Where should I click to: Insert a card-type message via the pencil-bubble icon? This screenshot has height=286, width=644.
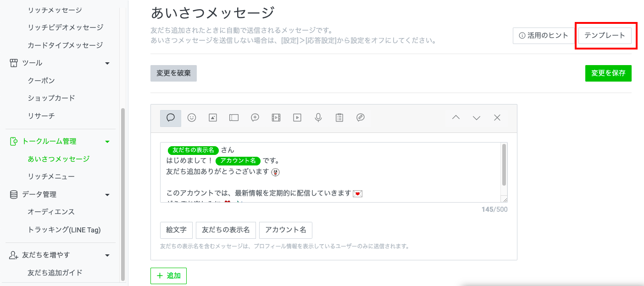tap(361, 118)
